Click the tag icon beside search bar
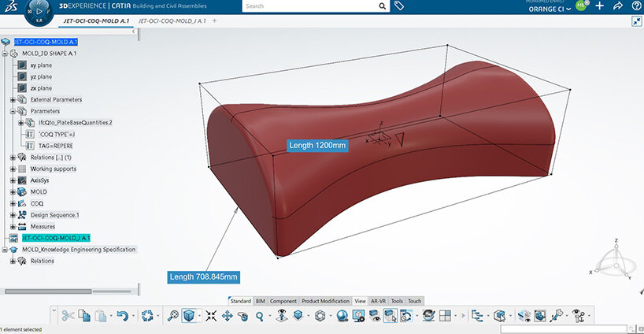Screen dimensions: 644x334 [x=400, y=6]
